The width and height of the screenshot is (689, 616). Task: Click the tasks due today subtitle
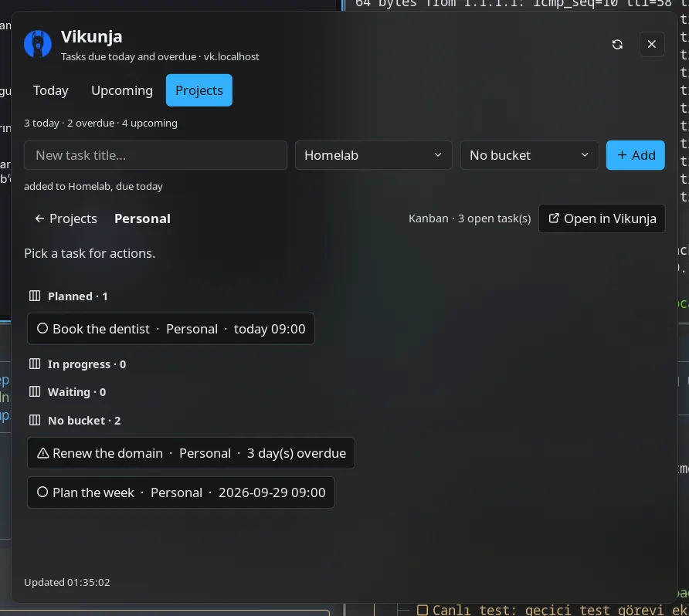pos(160,57)
